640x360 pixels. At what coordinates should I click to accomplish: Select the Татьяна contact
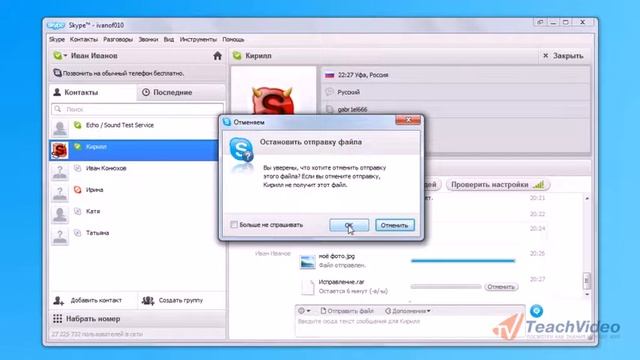pos(137,236)
